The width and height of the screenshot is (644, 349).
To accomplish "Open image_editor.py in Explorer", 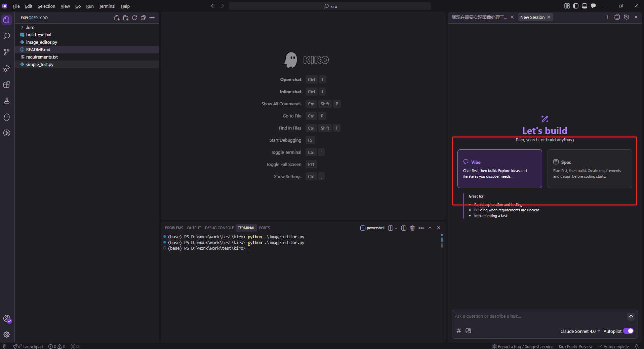I will pyautogui.click(x=87, y=42).
